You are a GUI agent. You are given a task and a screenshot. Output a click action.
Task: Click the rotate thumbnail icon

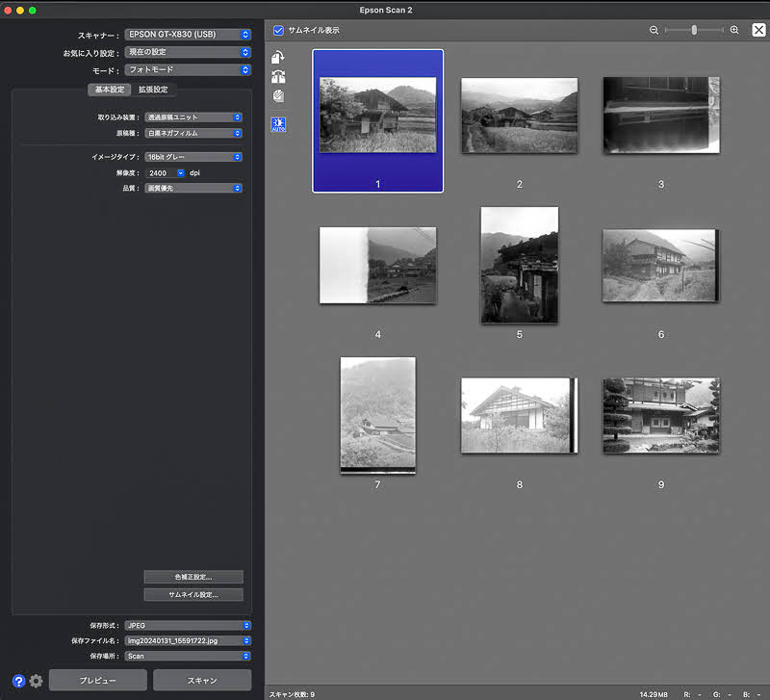[x=278, y=58]
